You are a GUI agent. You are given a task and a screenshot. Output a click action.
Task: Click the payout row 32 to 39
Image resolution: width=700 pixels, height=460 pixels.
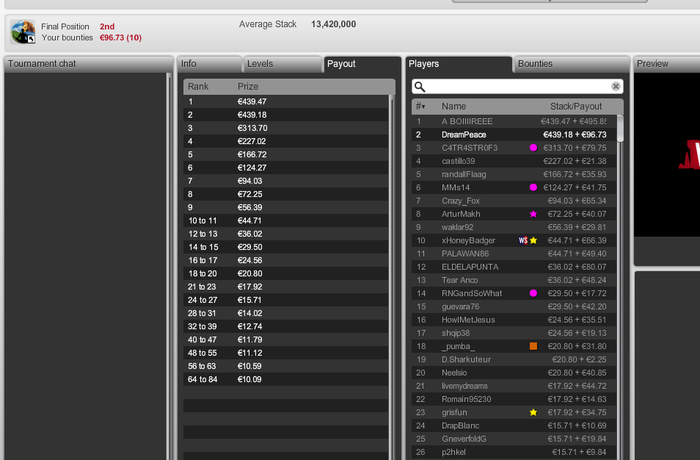click(286, 326)
